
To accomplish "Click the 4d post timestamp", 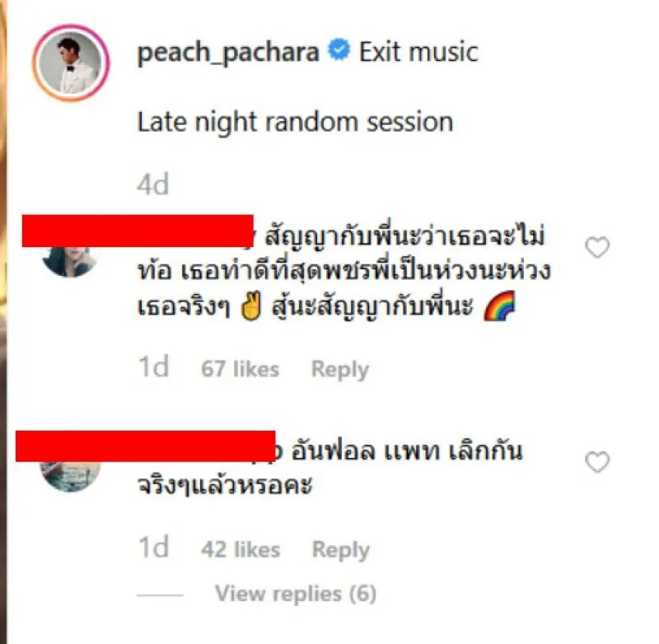I will click(x=153, y=184).
